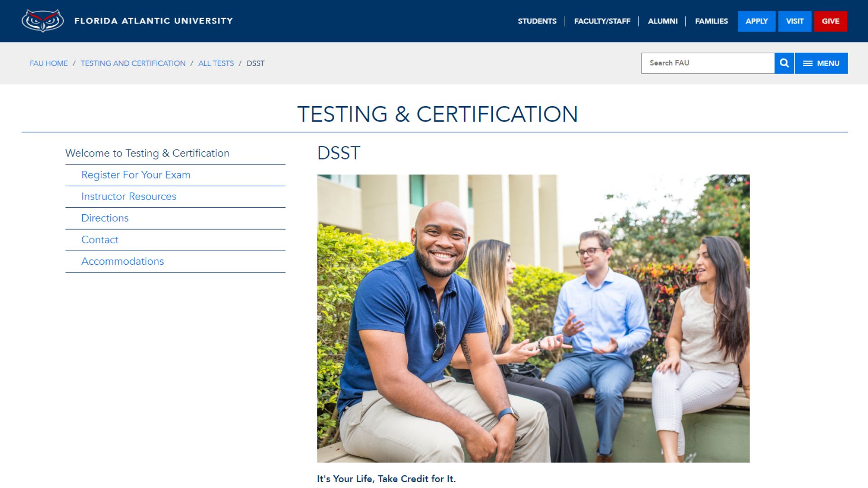Open the Contact page
Viewport: 868px width, 488px height.
tap(99, 239)
